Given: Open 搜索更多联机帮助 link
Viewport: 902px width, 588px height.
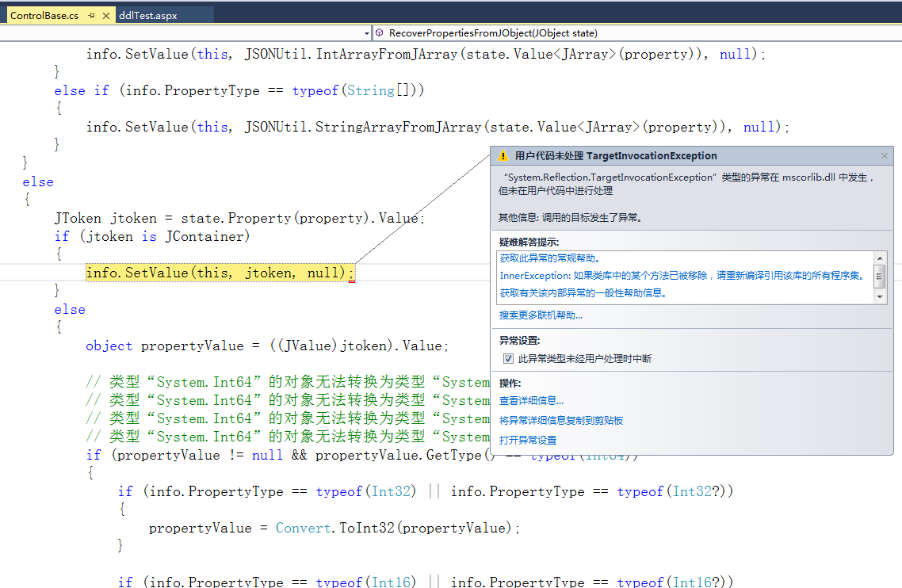Looking at the screenshot, I should 541,315.
